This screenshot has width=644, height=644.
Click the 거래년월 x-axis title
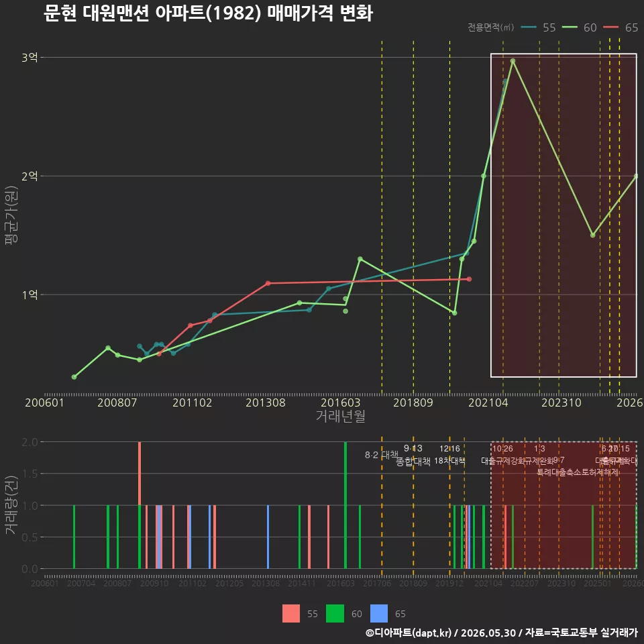[341, 416]
